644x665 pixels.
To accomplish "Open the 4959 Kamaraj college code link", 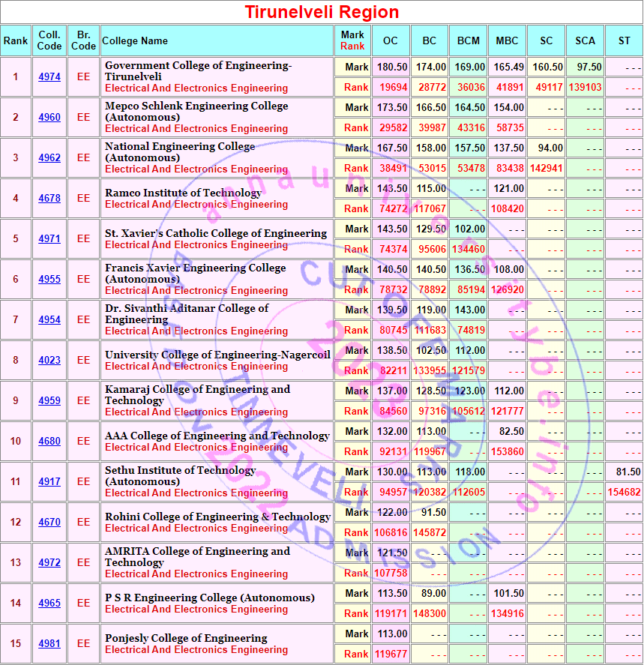I will 49,401.
